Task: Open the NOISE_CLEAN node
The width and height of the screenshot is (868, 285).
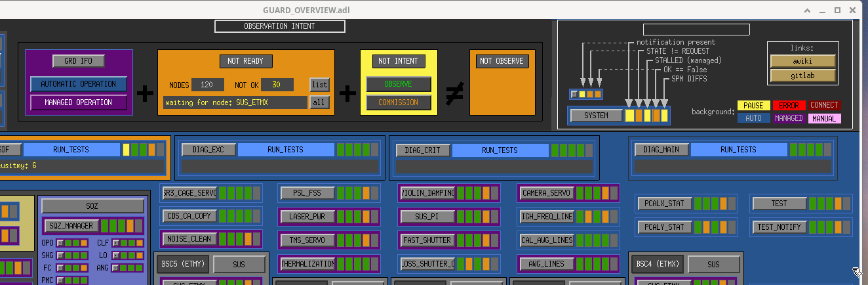Action: 189,239
